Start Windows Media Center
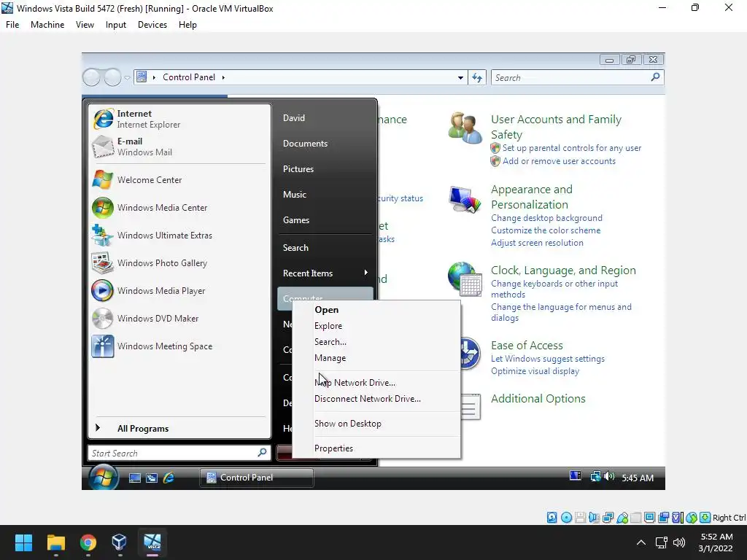 (x=179, y=208)
